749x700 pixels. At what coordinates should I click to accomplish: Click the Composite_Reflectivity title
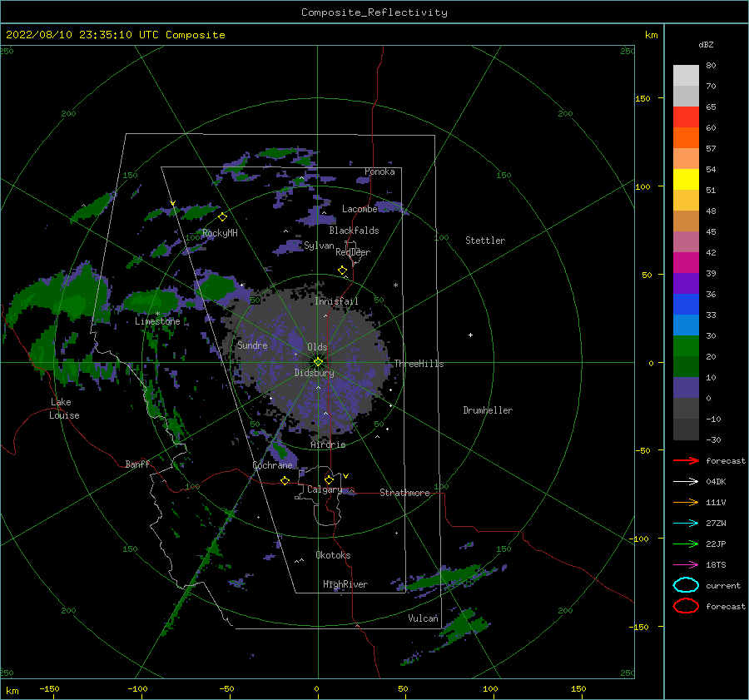(374, 12)
